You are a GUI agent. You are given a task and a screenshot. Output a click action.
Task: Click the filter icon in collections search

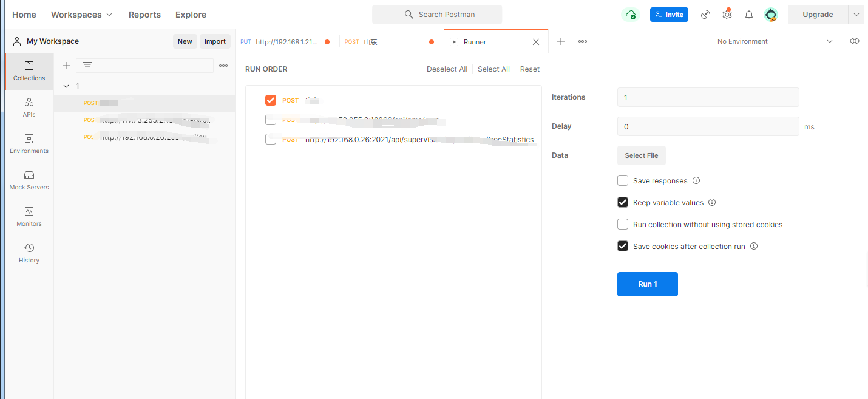pyautogui.click(x=87, y=66)
